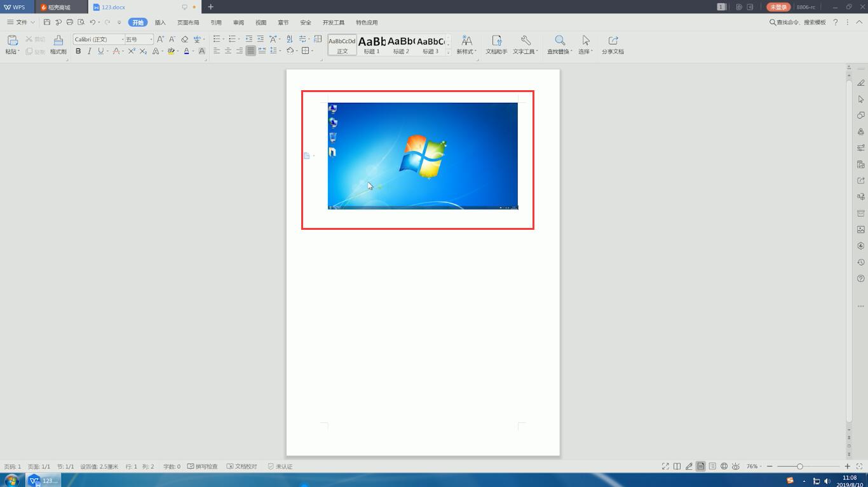Open the 稻壳商城 tab
Viewport: 868px width, 487px height.
coord(62,7)
